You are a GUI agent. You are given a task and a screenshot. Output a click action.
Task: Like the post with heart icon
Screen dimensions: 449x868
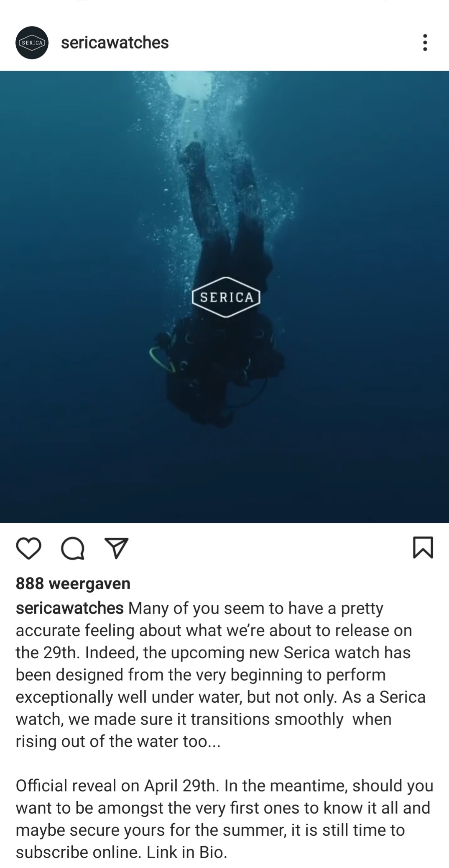coord(28,548)
